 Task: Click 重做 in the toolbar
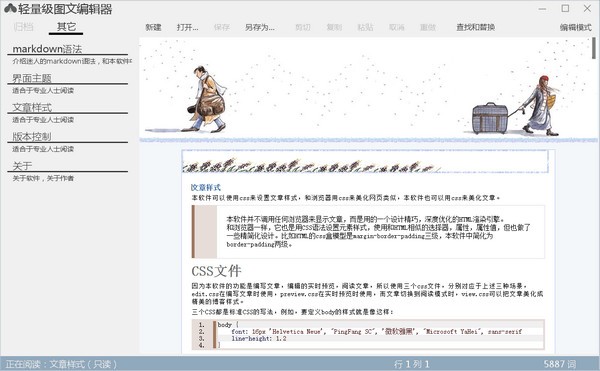click(x=428, y=27)
